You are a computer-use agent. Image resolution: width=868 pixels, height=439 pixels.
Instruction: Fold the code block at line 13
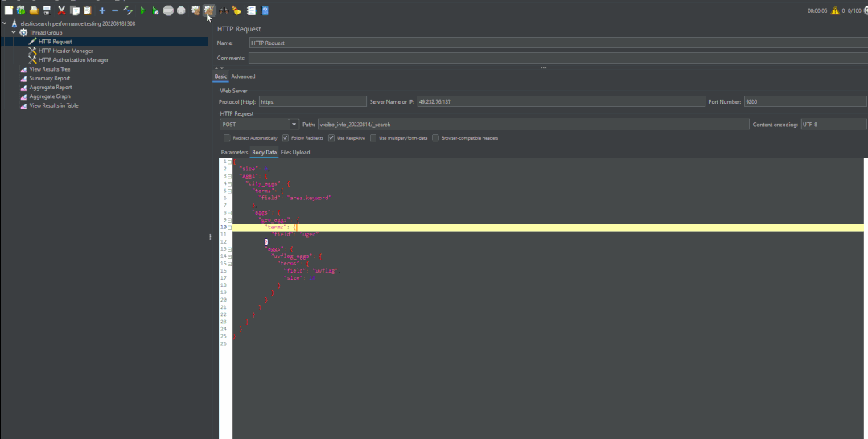coord(230,249)
